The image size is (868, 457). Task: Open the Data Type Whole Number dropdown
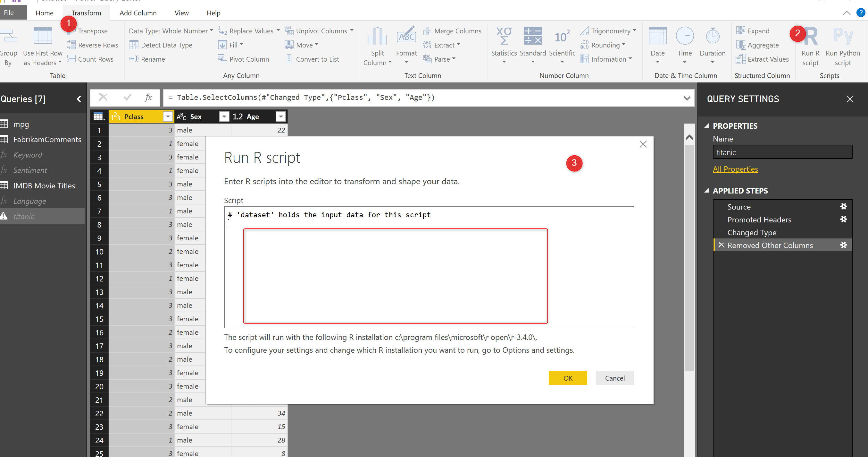pyautogui.click(x=171, y=31)
